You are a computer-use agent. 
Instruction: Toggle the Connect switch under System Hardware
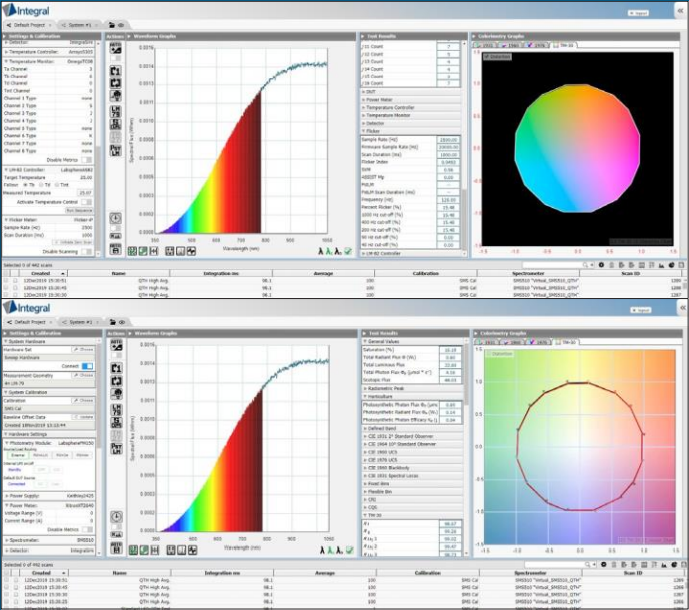pyautogui.click(x=87, y=366)
